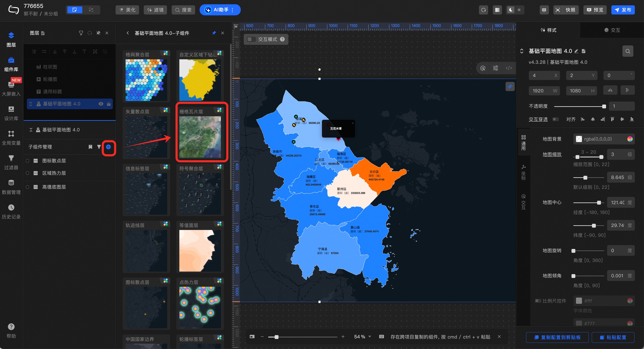
Task: Expand the component title chevron in style panel
Action: 522,51
